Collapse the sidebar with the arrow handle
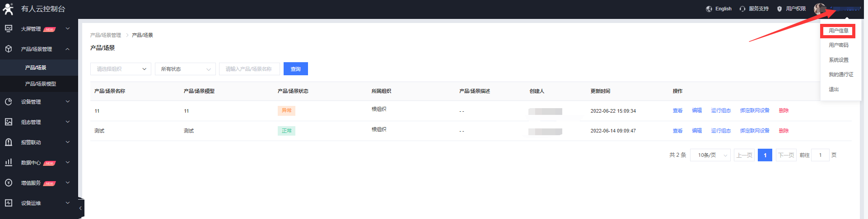 (x=80, y=208)
